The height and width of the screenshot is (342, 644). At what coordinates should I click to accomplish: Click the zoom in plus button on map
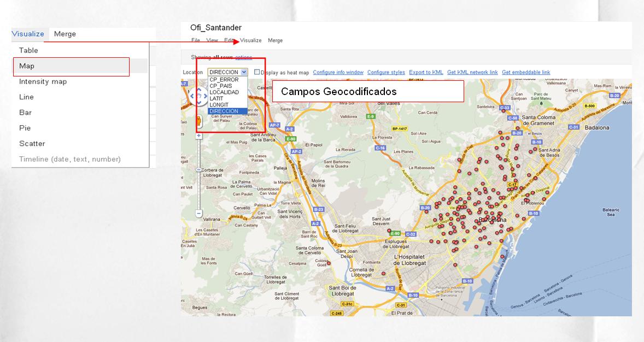198,135
